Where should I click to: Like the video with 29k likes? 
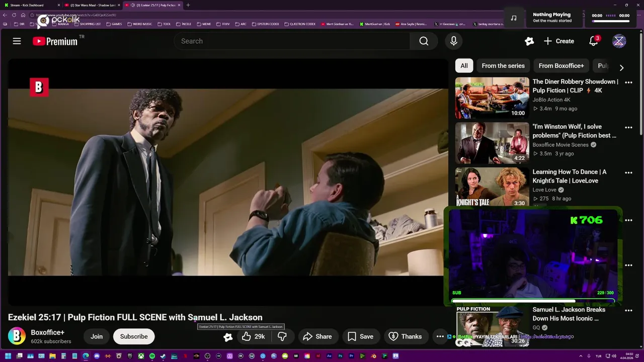click(254, 336)
